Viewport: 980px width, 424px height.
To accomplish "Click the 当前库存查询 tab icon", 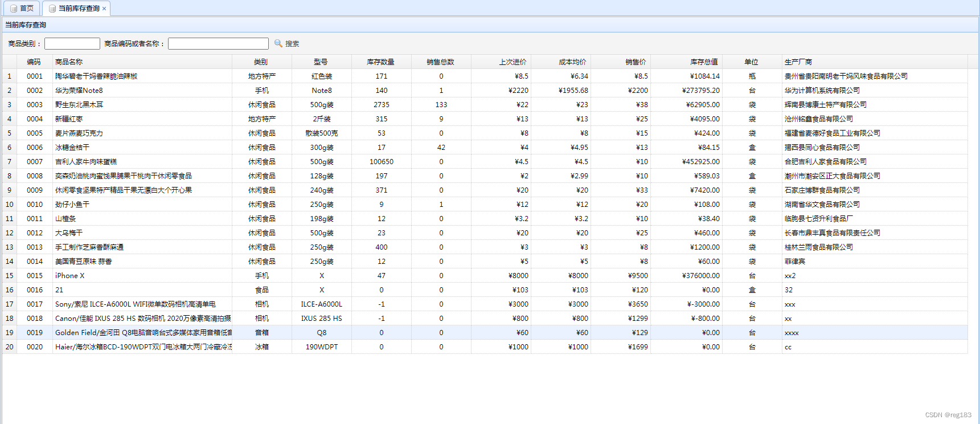I will pyautogui.click(x=52, y=9).
